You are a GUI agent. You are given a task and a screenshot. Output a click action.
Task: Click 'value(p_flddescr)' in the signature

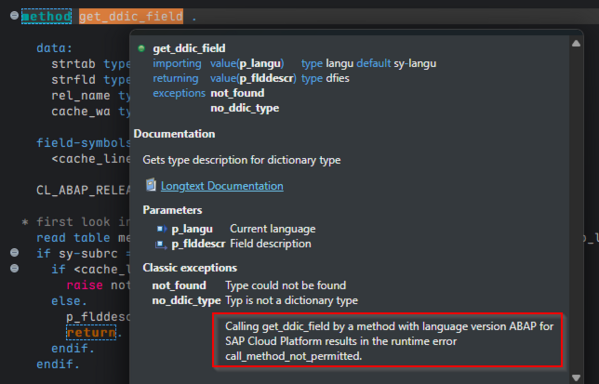coord(253,78)
